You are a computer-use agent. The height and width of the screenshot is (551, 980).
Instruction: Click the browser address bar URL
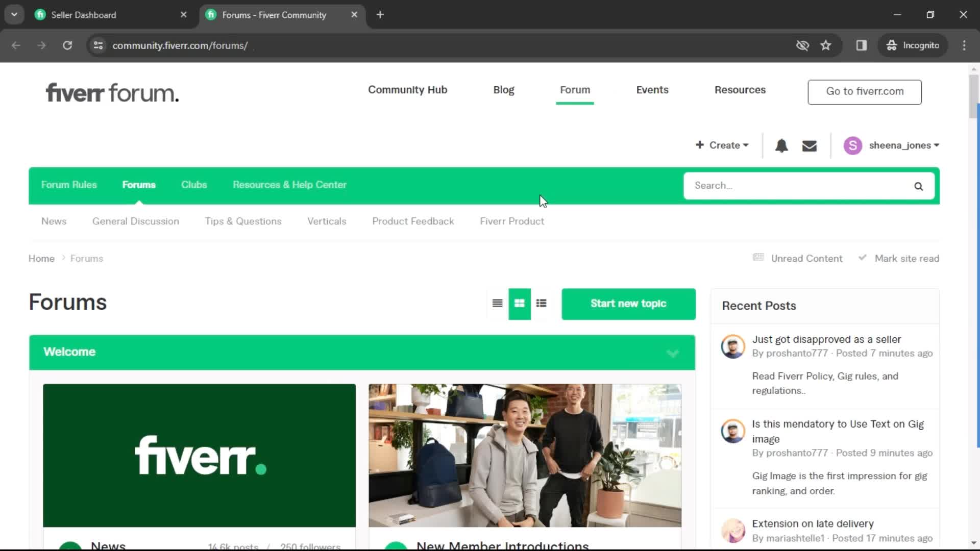point(180,45)
